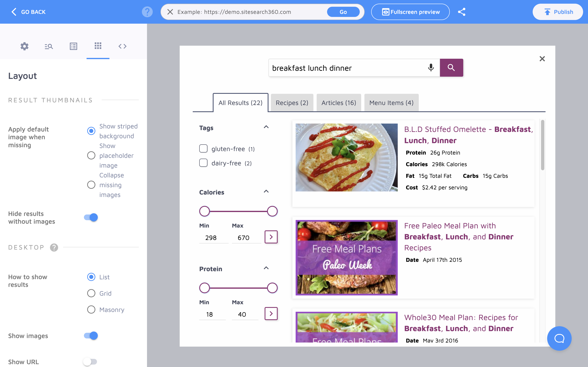
Task: Toggle Show images switch on
Action: pos(91,335)
